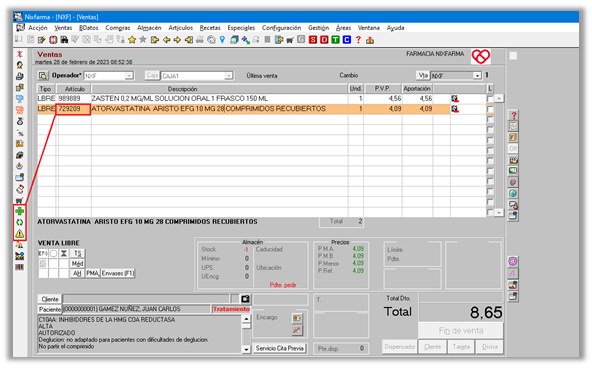
Task: Open the Caja CAJA1 dropdown
Action: (228, 76)
